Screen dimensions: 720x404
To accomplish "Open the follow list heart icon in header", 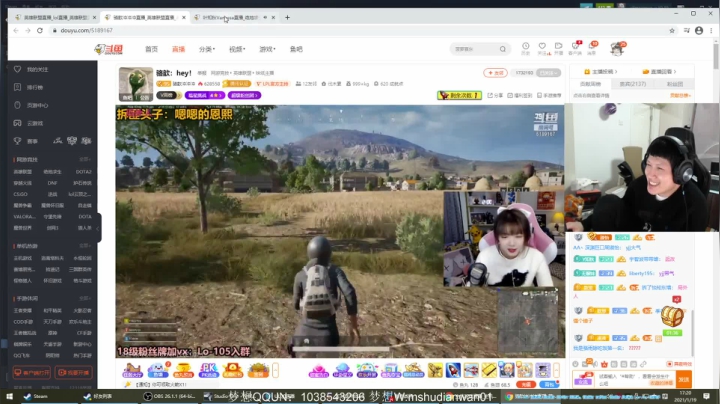I will tap(543, 48).
